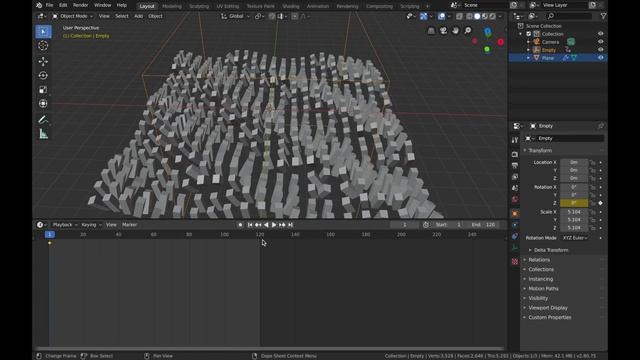
Task: Toggle camera view icon in viewport
Action: coord(443,31)
